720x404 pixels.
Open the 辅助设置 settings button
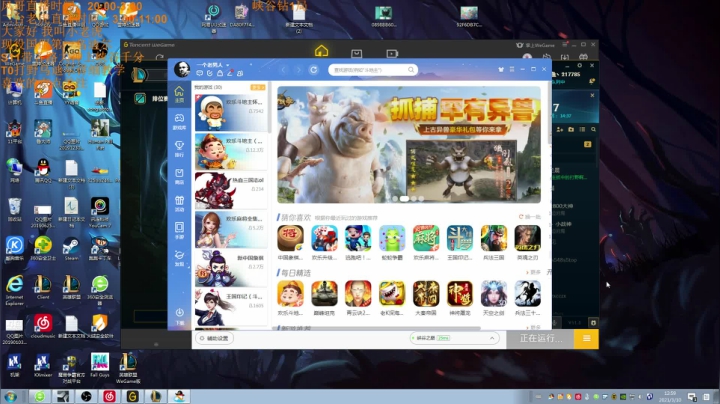pos(214,338)
